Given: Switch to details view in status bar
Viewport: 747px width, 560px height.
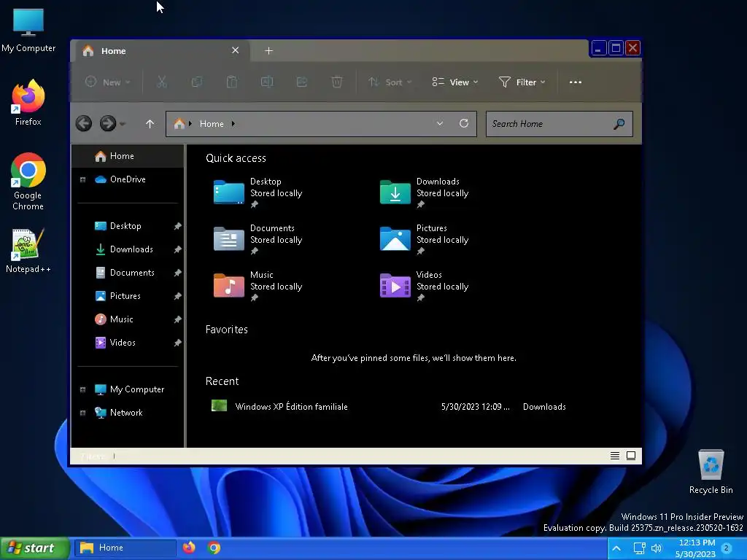Looking at the screenshot, I should point(615,456).
